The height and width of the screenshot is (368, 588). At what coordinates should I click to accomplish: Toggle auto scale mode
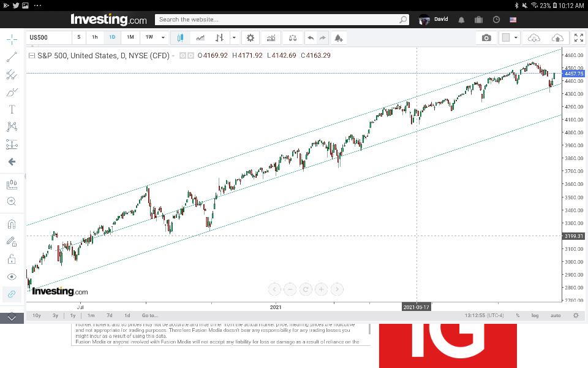coord(556,315)
